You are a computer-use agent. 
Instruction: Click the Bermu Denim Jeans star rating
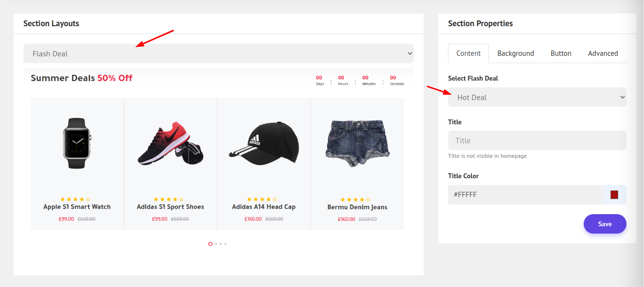(x=355, y=199)
